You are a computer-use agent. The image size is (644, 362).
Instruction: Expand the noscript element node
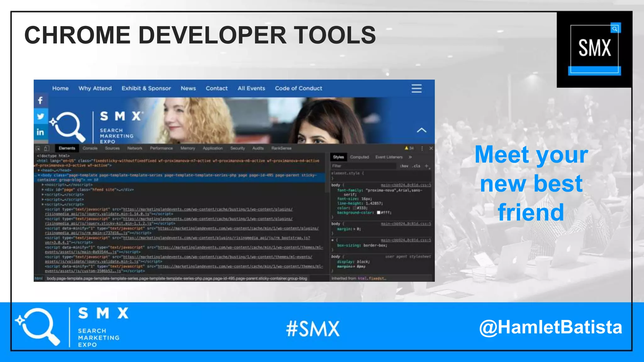click(x=43, y=185)
